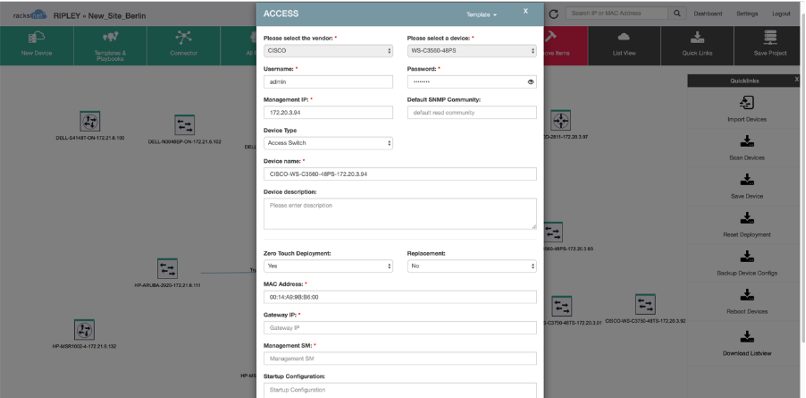Open the List View cloud icon
Viewport: 806px width, 398px height.
click(624, 38)
